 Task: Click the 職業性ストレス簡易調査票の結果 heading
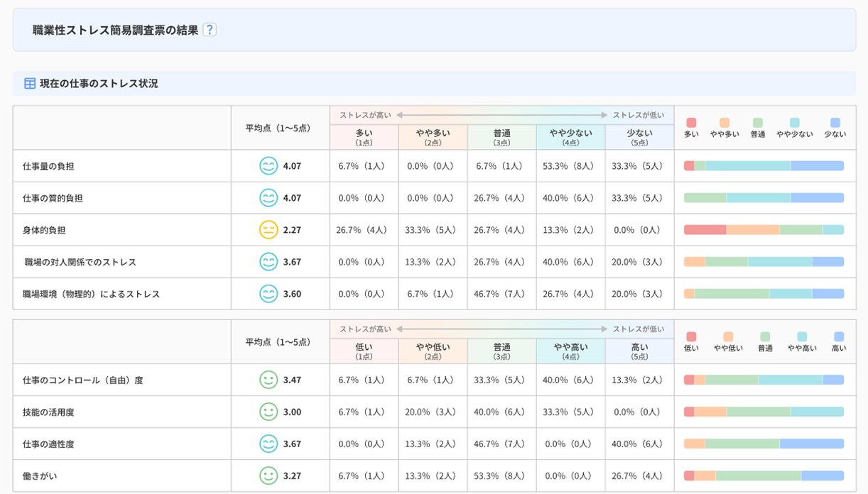point(115,30)
